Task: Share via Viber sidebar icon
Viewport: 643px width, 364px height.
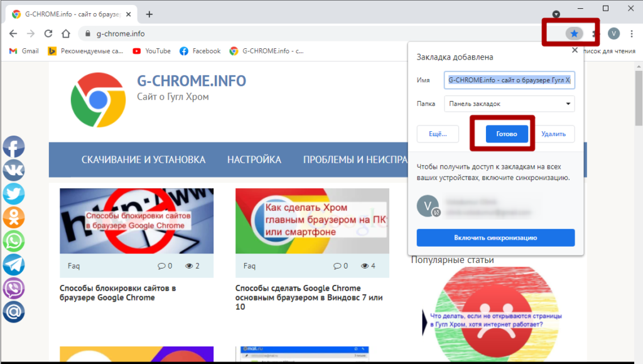Action: pos(14,288)
